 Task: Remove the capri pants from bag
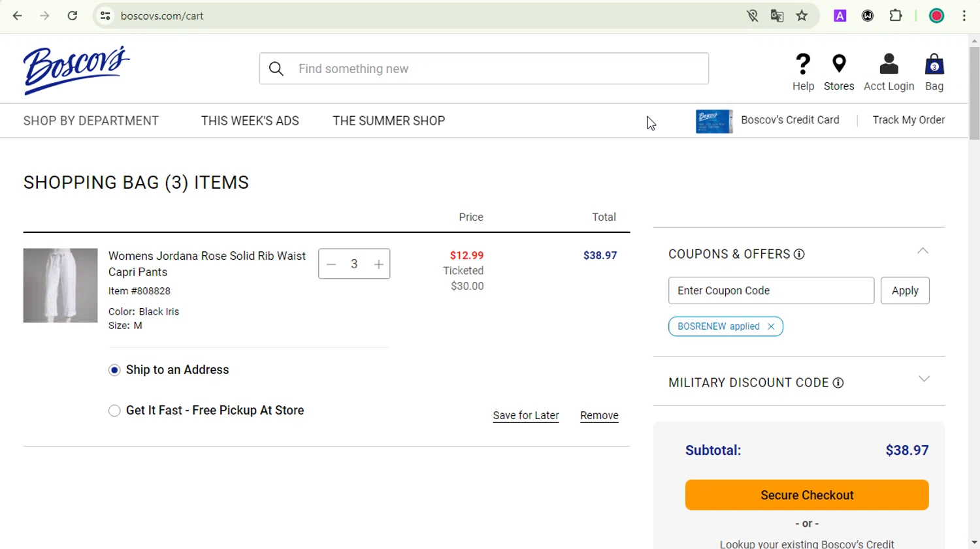point(599,416)
